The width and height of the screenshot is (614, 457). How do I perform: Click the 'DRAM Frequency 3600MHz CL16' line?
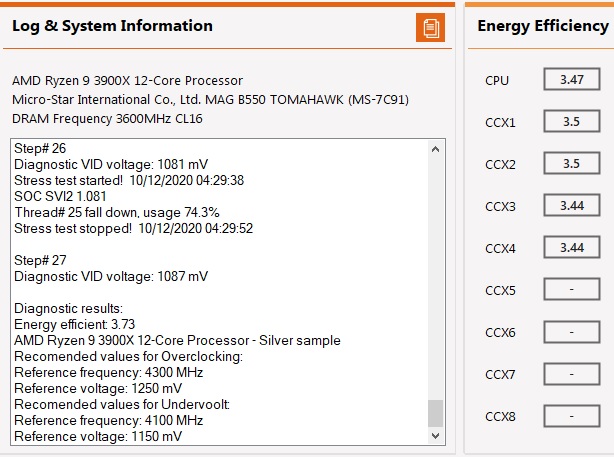coord(107,119)
